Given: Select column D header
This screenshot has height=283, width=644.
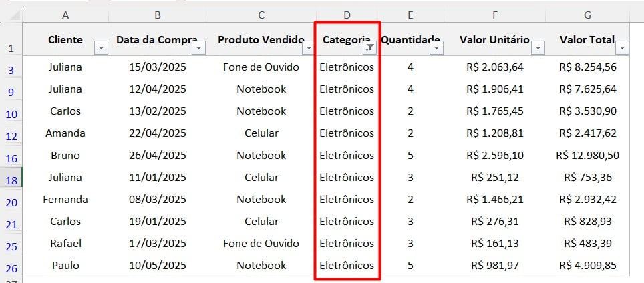Looking at the screenshot, I should tap(347, 15).
